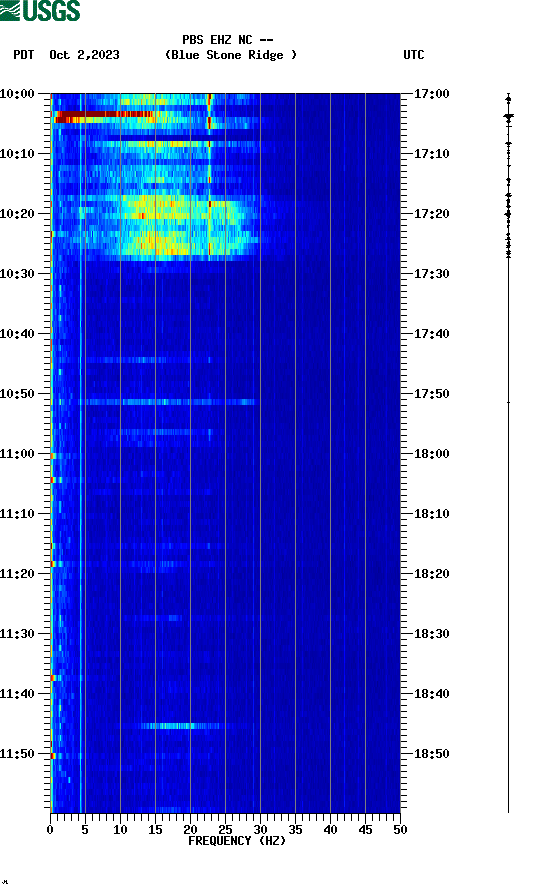The image size is (552, 893).
Task: Click the '11:00' PDT time label
Action: (17, 454)
